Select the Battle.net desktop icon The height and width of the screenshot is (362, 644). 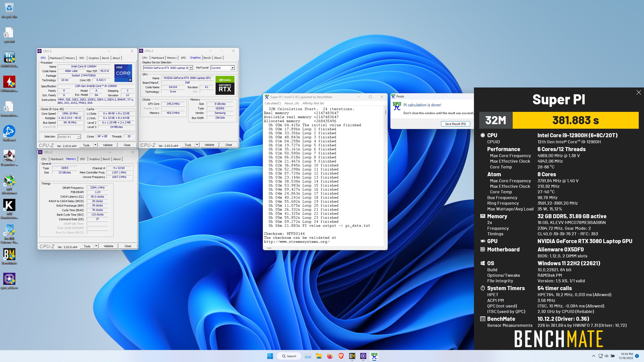(x=9, y=133)
